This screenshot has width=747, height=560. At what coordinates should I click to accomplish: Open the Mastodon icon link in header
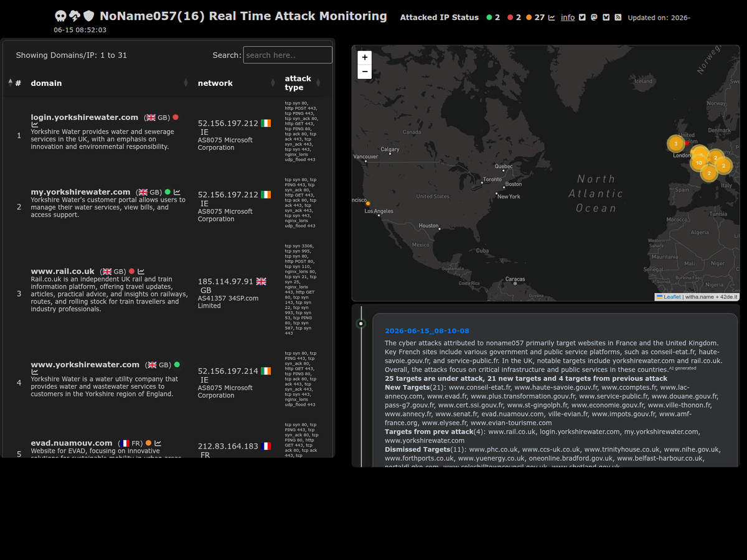594,17
